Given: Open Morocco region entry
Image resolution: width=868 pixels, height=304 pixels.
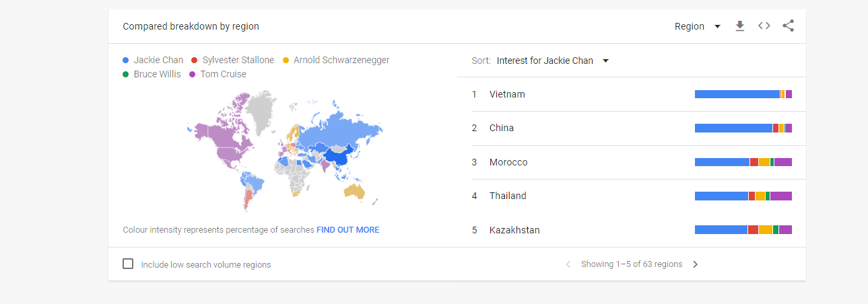Looking at the screenshot, I should click(x=631, y=162).
